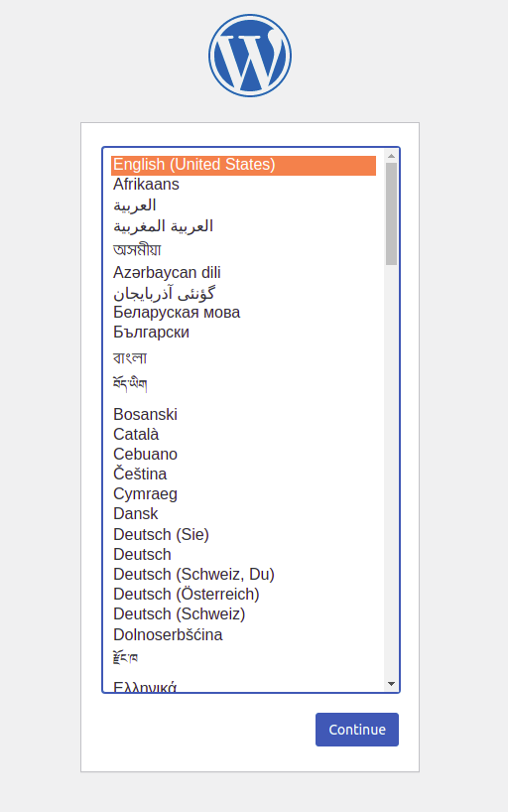
Task: Select Cebuano in the language list
Action: point(243,455)
